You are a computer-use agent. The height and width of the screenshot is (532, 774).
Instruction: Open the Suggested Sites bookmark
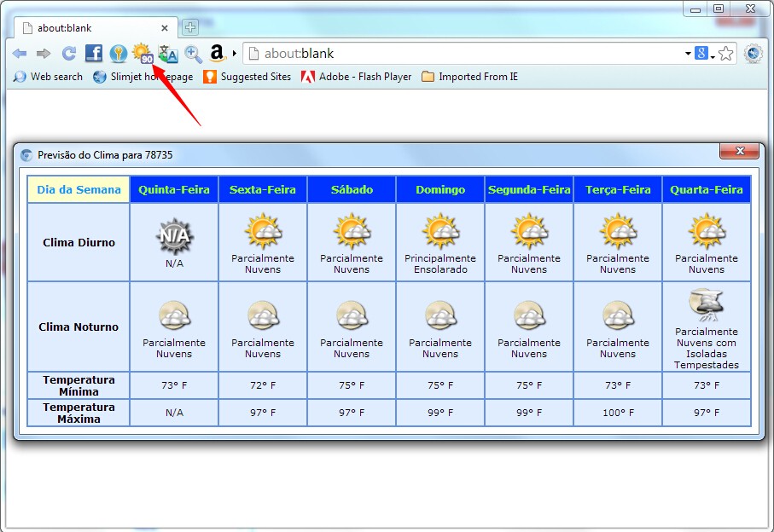(247, 77)
